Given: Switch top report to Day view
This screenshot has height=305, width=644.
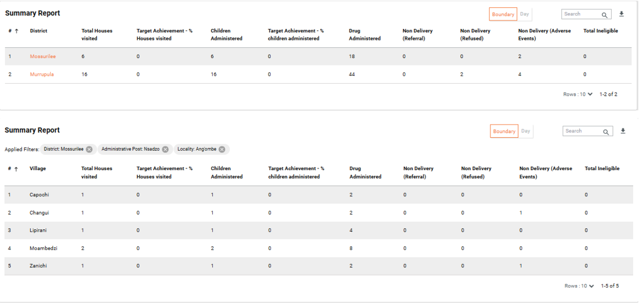Looking at the screenshot, I should tap(525, 14).
